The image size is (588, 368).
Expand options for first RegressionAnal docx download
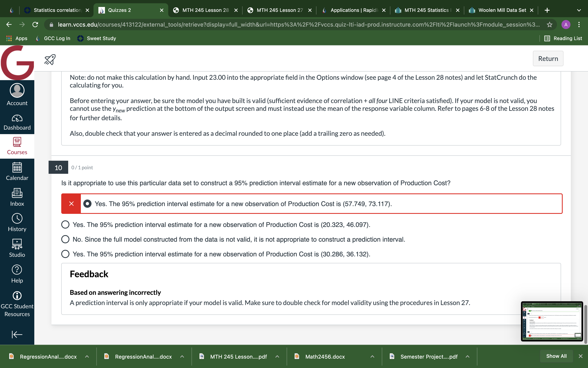pos(87,356)
